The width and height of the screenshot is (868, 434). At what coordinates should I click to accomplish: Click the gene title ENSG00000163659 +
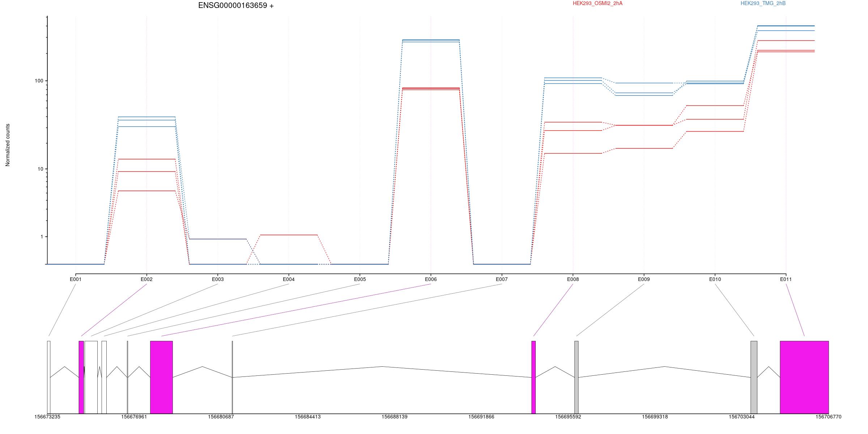coord(236,5)
